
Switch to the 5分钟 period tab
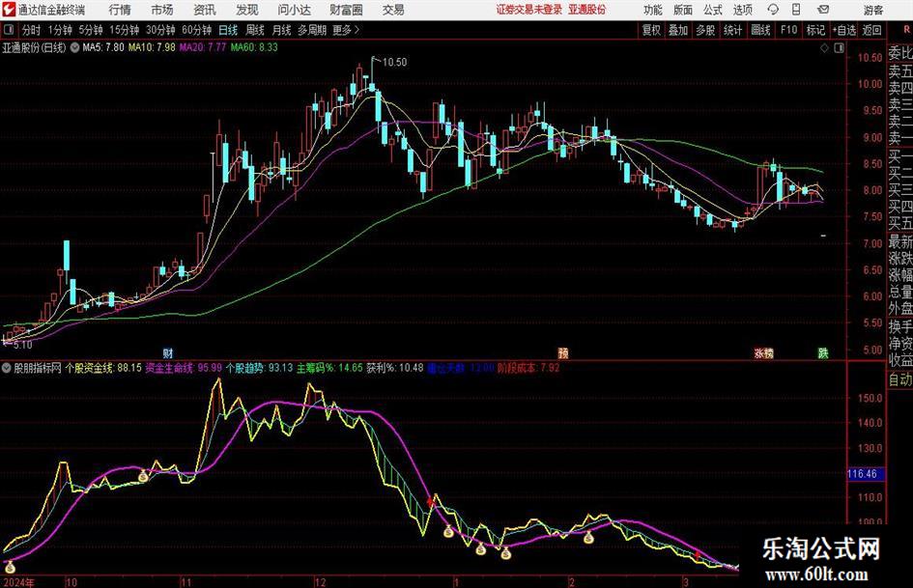pos(90,30)
